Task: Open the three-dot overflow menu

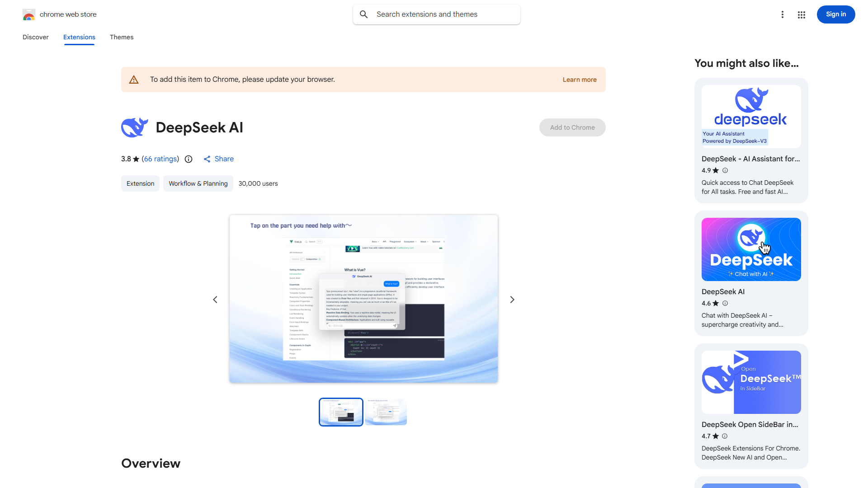Action: coord(783,14)
